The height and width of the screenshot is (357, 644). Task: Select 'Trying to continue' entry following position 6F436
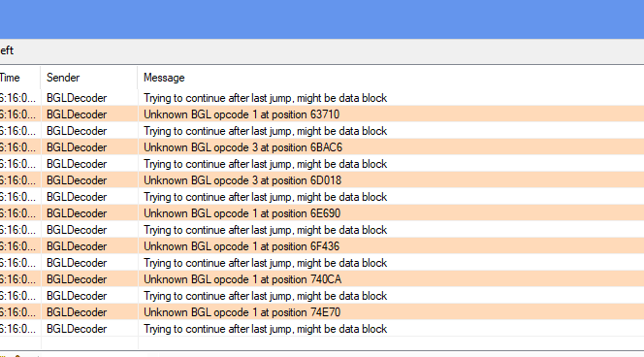322,263
